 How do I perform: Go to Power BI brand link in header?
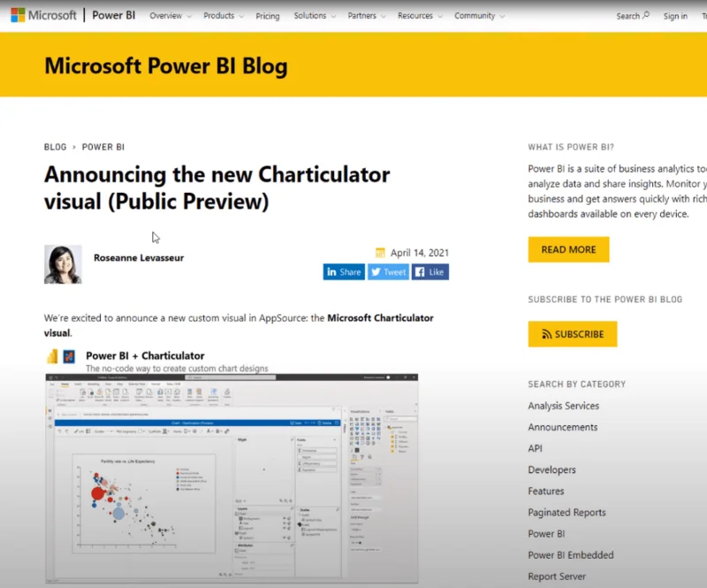tap(114, 15)
